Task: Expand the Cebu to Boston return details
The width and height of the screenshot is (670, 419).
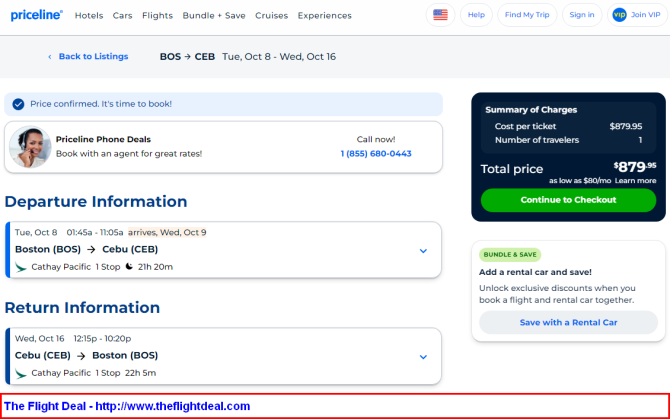Action: pyautogui.click(x=423, y=357)
